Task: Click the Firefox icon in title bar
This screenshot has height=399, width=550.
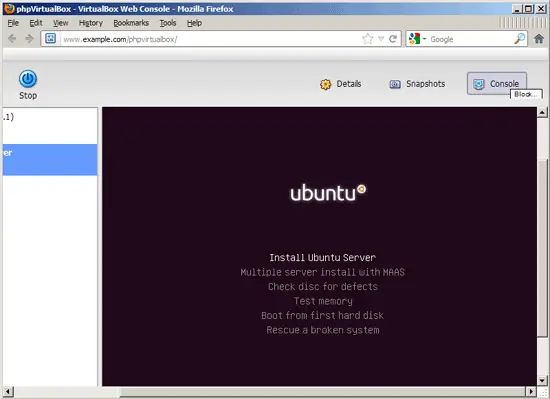Action: tap(9, 8)
